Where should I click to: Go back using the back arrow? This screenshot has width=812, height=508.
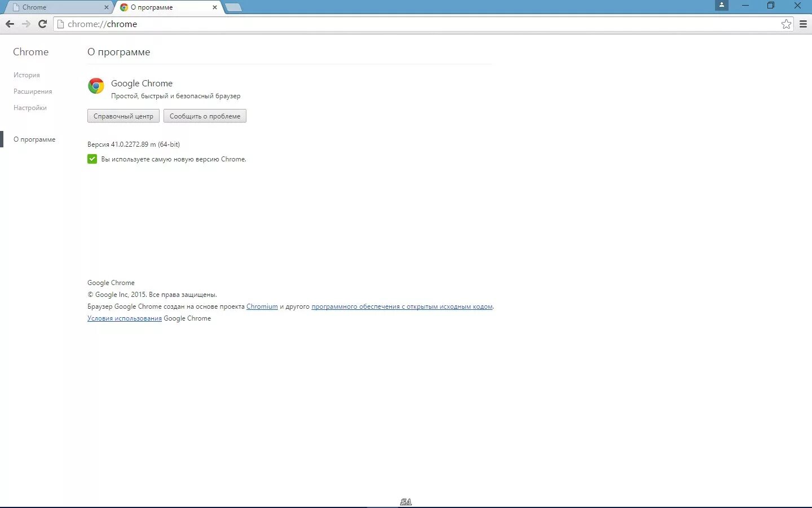click(10, 24)
